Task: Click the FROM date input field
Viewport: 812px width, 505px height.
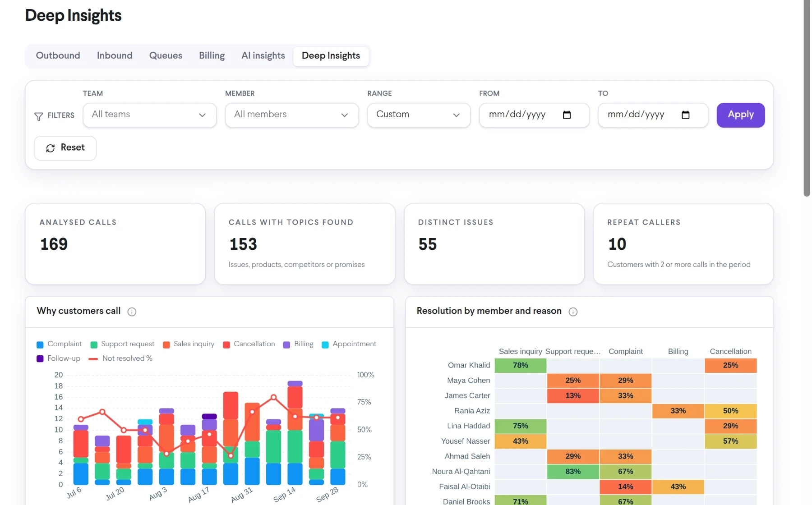Action: point(534,115)
